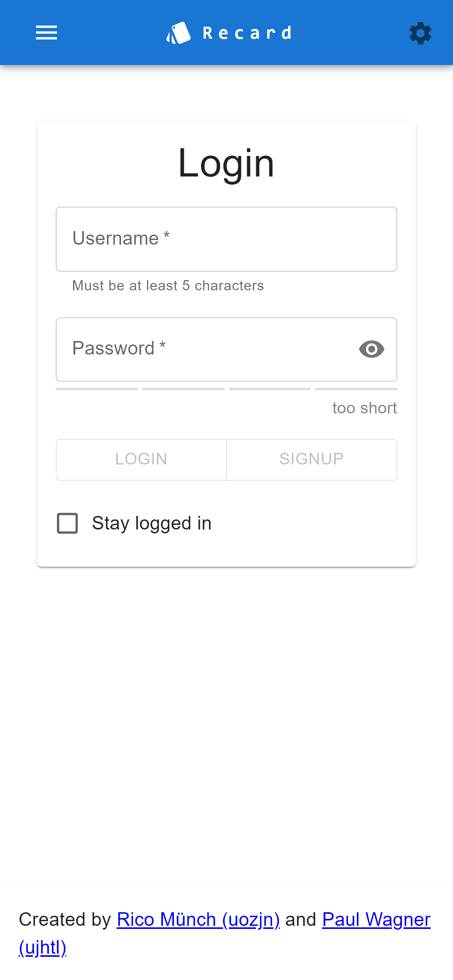This screenshot has height=980, width=453.
Task: Open the app header Recard branding
Action: (228, 32)
